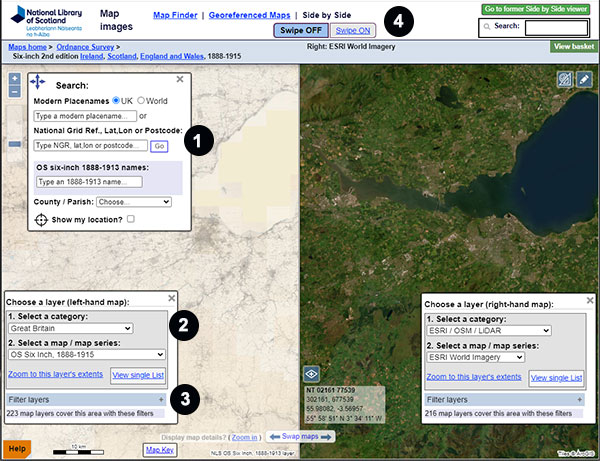Click the Go button for grid reference

(159, 146)
